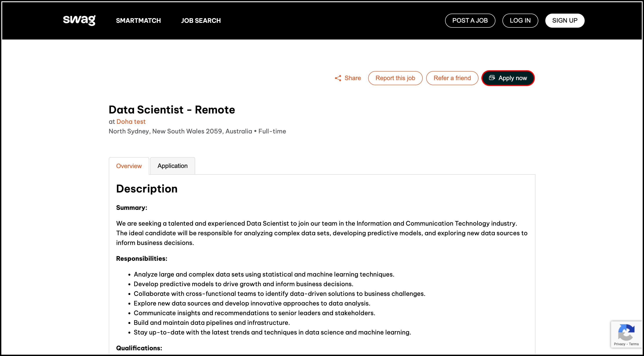
Task: Click the Swag logo in the header
Action: pos(79,20)
